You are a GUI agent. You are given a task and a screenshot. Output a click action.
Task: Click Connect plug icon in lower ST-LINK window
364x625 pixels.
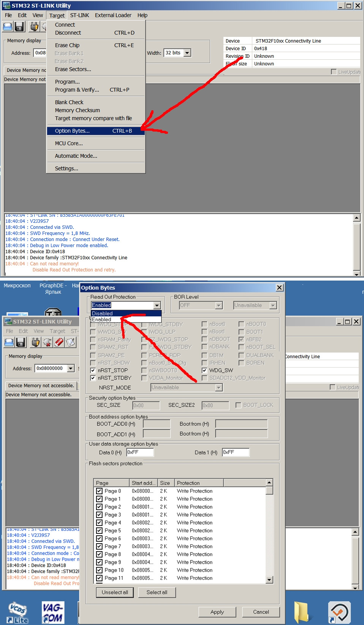pyautogui.click(x=35, y=342)
